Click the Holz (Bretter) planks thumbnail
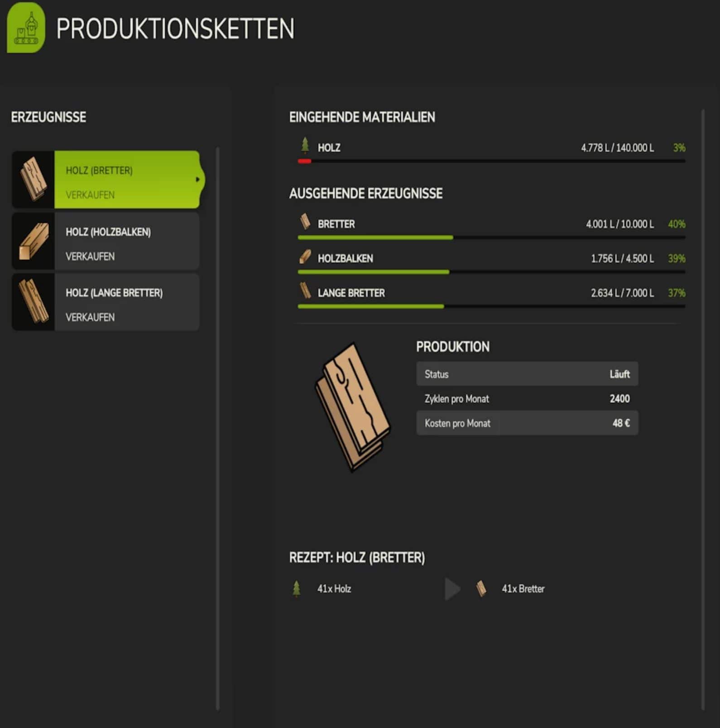 (33, 179)
